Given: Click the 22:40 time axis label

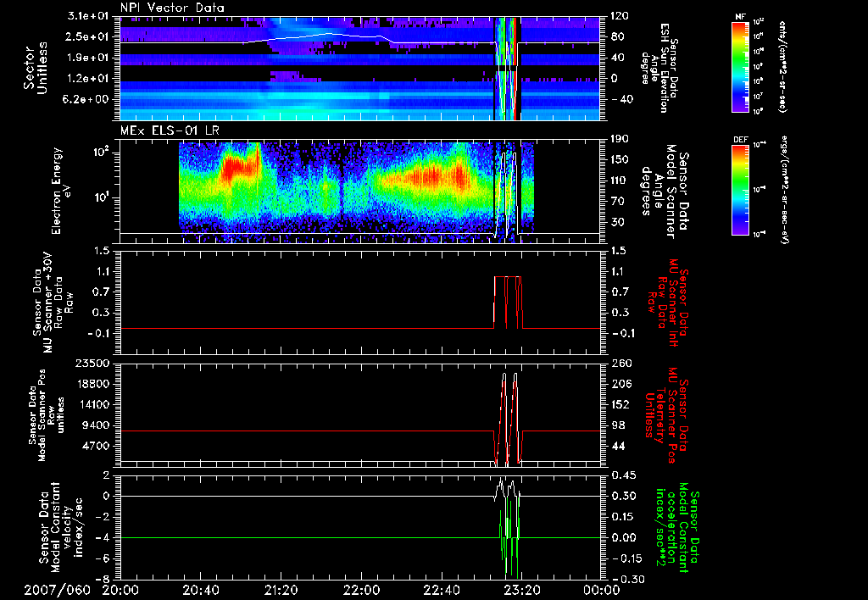Looking at the screenshot, I should coord(441,590).
